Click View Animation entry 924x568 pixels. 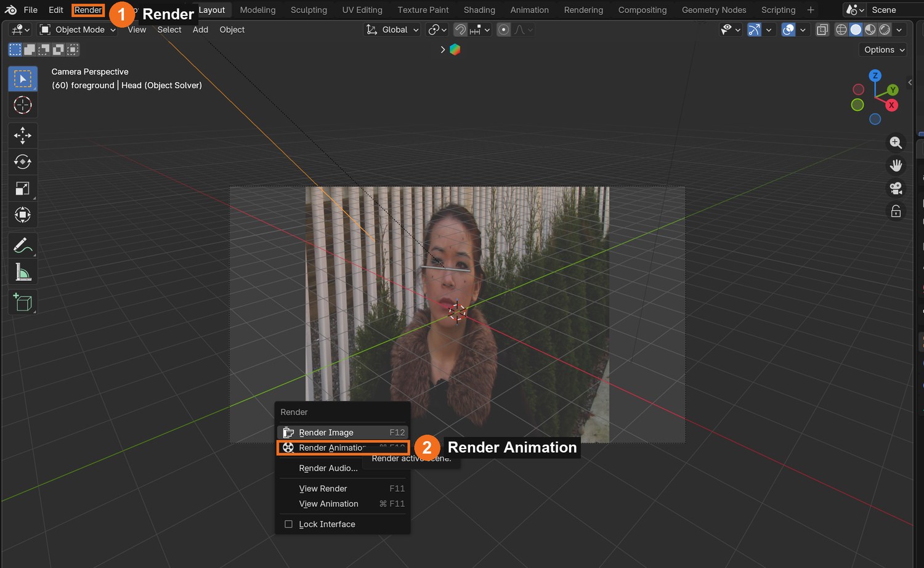pyautogui.click(x=342, y=504)
